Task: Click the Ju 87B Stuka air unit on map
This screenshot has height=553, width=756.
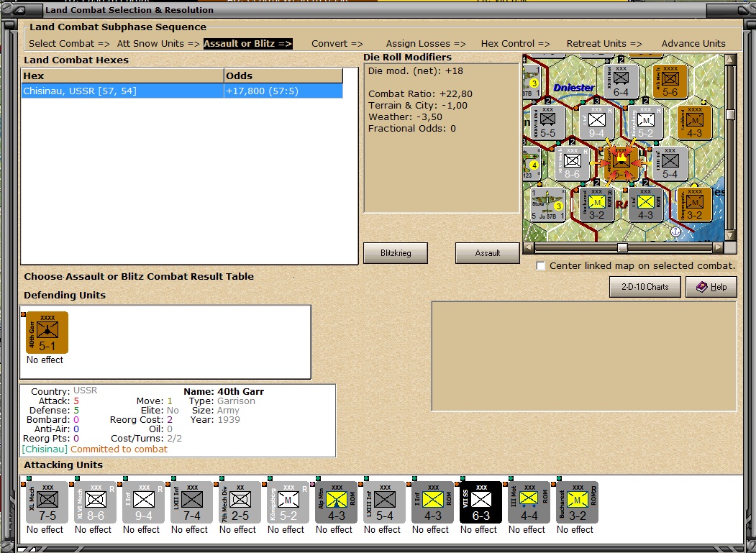Action: (x=547, y=205)
